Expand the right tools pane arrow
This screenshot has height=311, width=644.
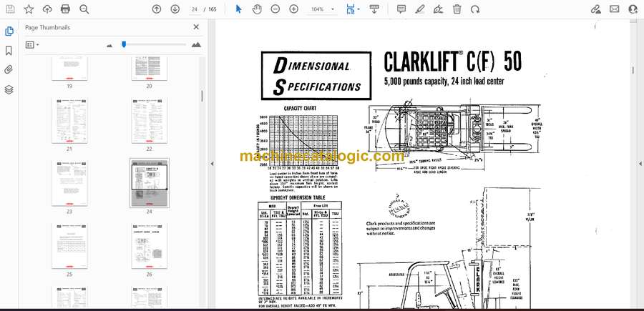[640, 164]
